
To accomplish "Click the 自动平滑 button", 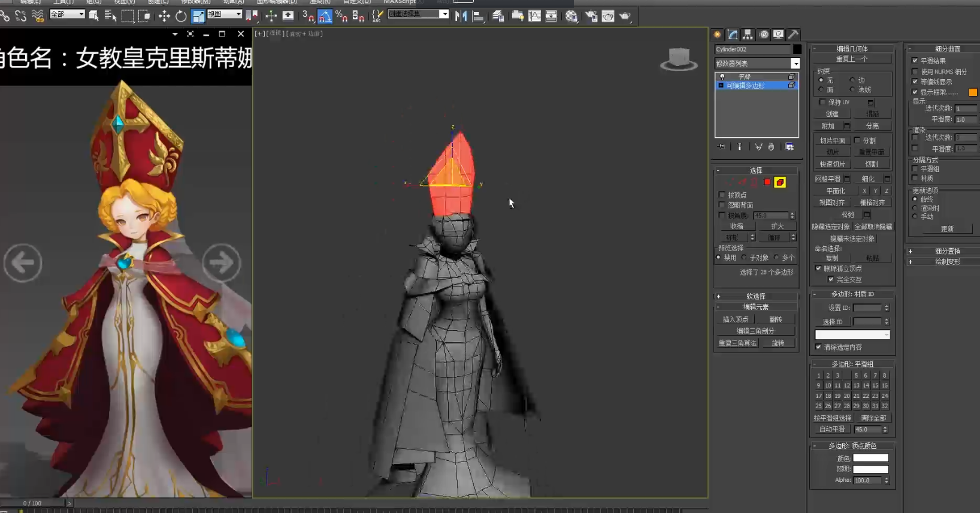I will coord(832,429).
